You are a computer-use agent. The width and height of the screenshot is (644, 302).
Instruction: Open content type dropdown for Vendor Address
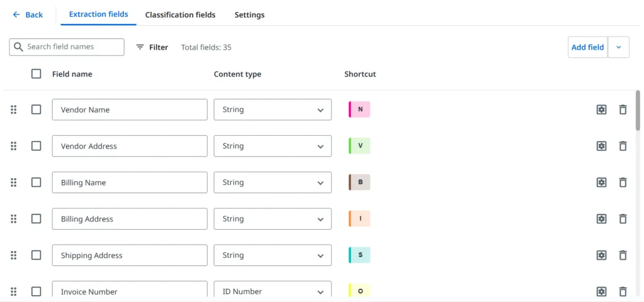pos(273,146)
